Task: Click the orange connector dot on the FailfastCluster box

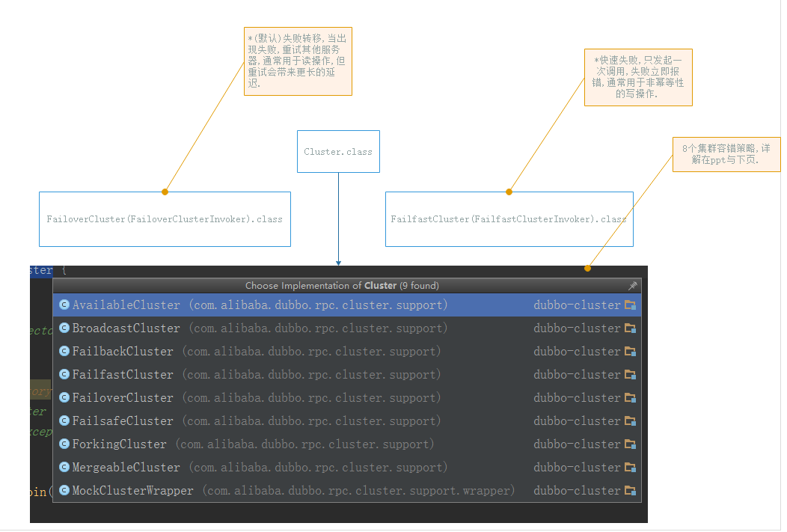Action: click(509, 192)
